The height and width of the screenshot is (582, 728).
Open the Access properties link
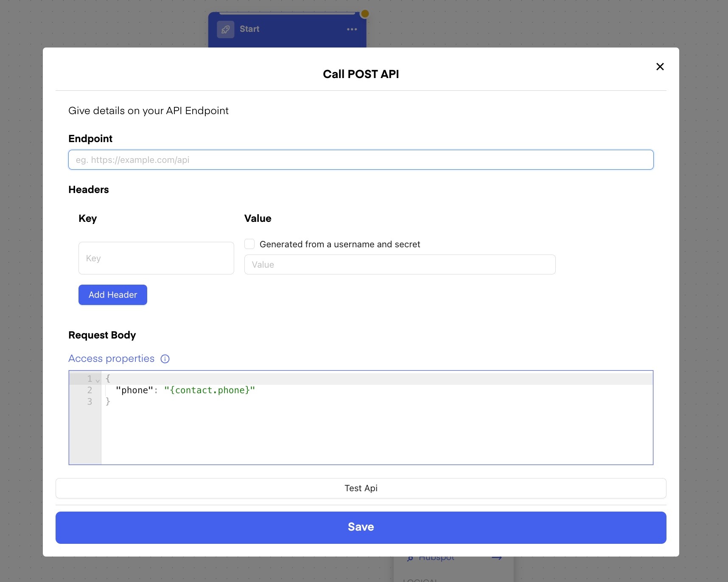111,358
